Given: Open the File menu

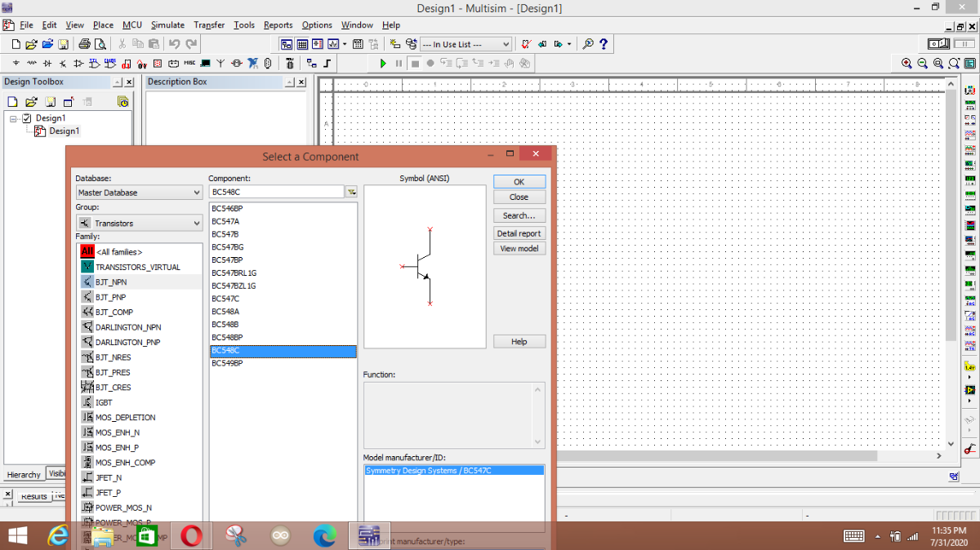Looking at the screenshot, I should tap(26, 25).
